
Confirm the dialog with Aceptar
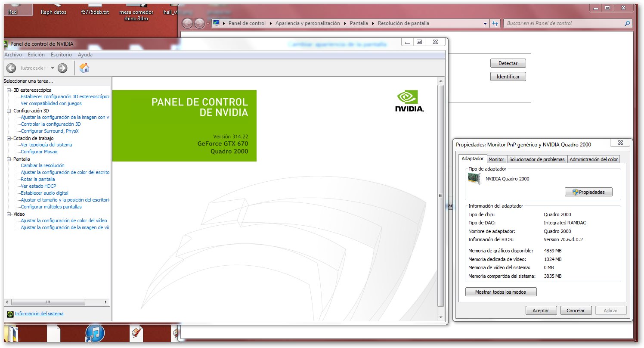pyautogui.click(x=541, y=311)
